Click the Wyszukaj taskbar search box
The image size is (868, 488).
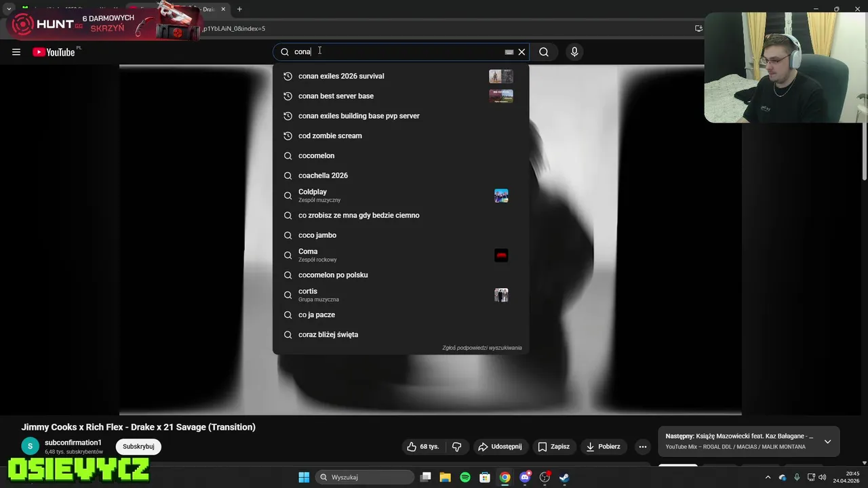(x=366, y=477)
